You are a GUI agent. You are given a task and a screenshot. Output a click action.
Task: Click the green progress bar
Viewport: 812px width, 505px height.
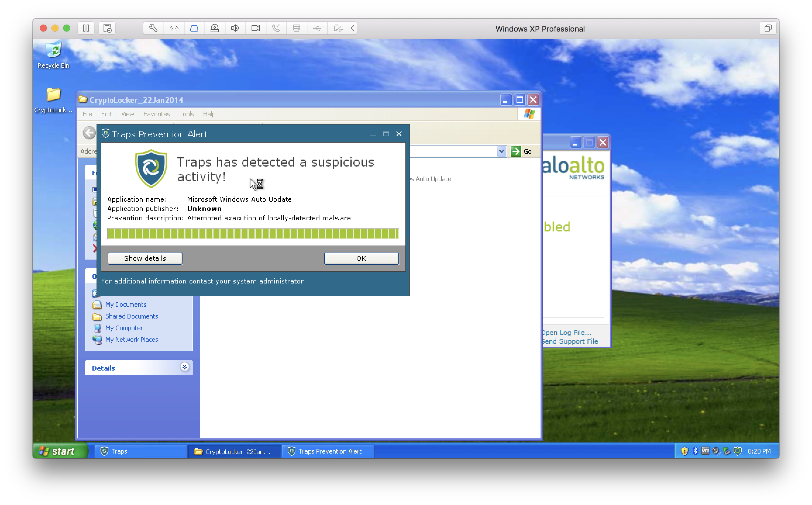(x=253, y=234)
